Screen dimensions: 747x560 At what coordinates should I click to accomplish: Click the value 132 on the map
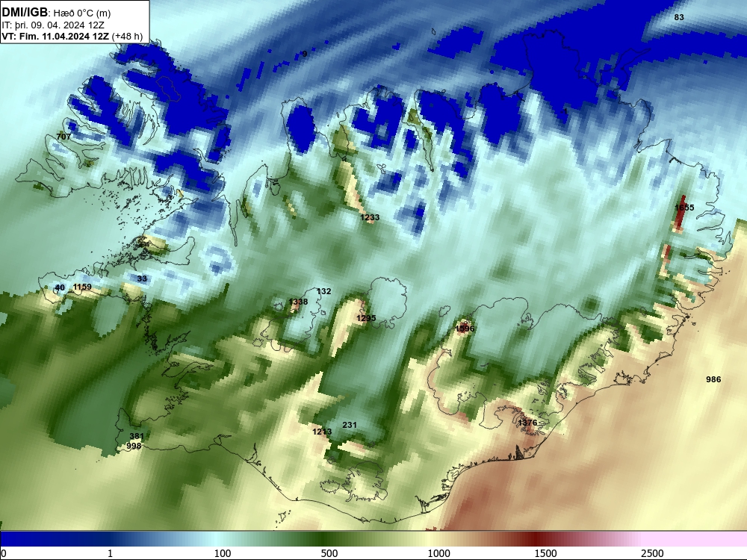(x=323, y=291)
